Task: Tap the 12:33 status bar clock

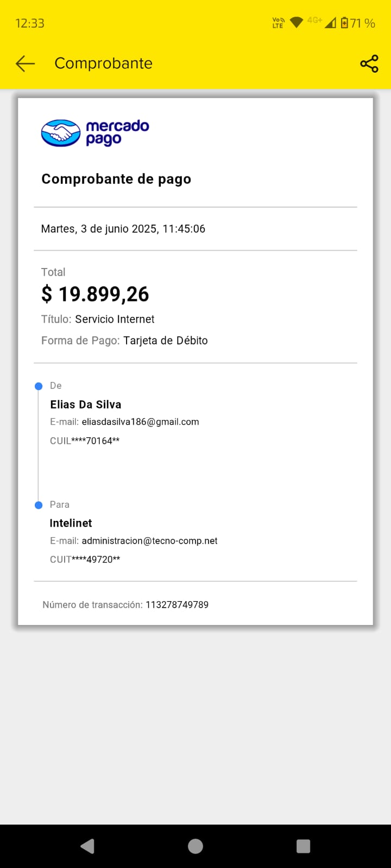Action: click(x=30, y=23)
